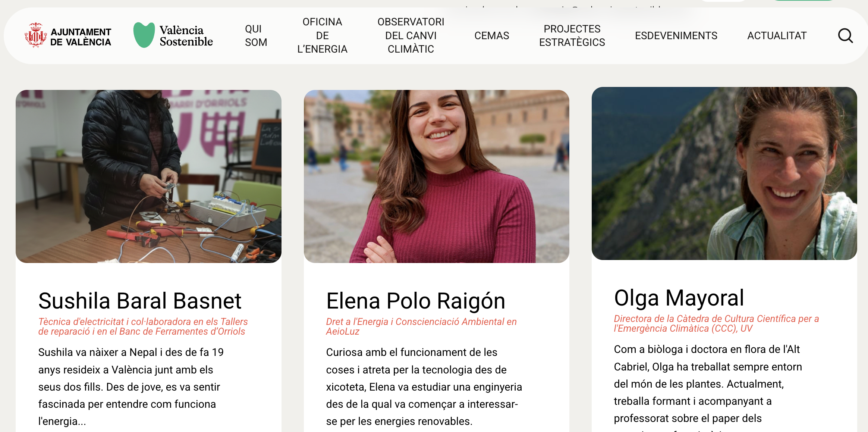Screen dimensions: 868x432
Task: Click Elena Polo Raigón's portrait image
Action: (436, 176)
